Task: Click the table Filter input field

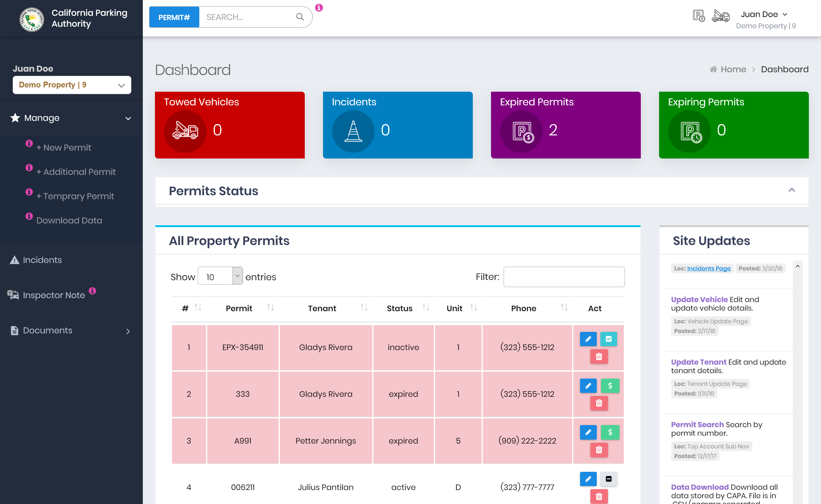Action: 564,276
